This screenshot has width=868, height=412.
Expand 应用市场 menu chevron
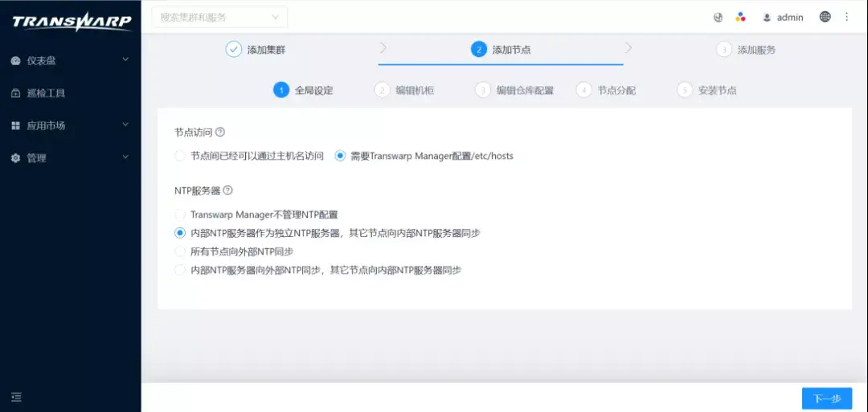(125, 125)
